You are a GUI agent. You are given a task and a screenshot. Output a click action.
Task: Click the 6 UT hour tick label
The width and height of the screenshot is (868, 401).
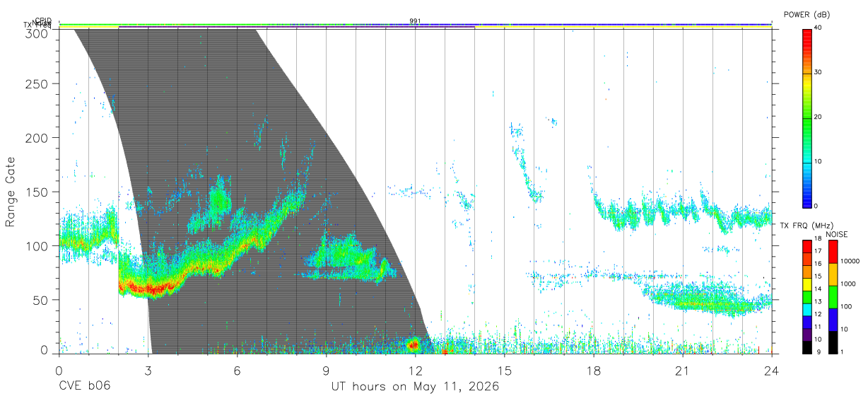click(x=237, y=371)
